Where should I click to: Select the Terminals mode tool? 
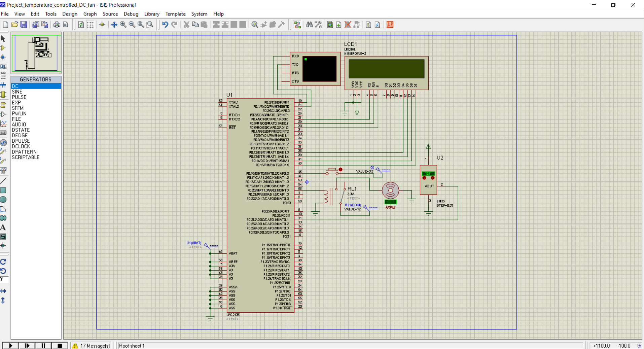pos(3,105)
